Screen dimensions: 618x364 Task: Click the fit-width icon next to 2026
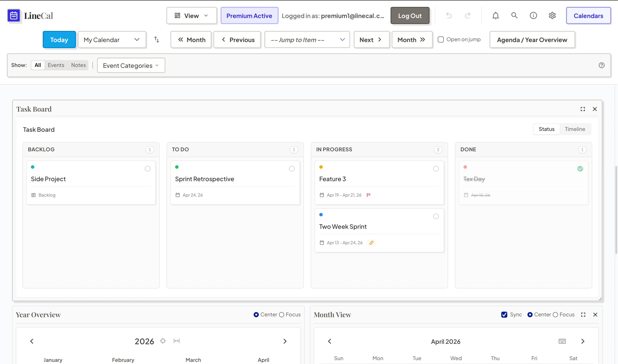tap(177, 341)
